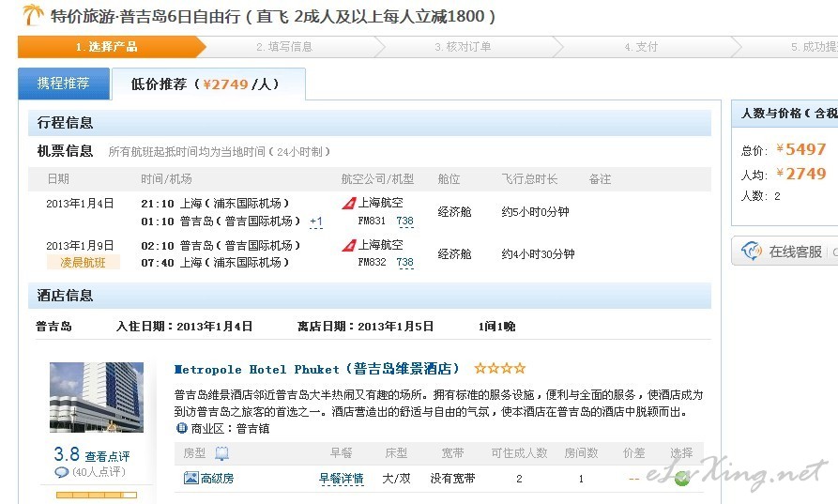Click flight number FM832
This screenshot has width=838, height=504.
pyautogui.click(x=372, y=263)
